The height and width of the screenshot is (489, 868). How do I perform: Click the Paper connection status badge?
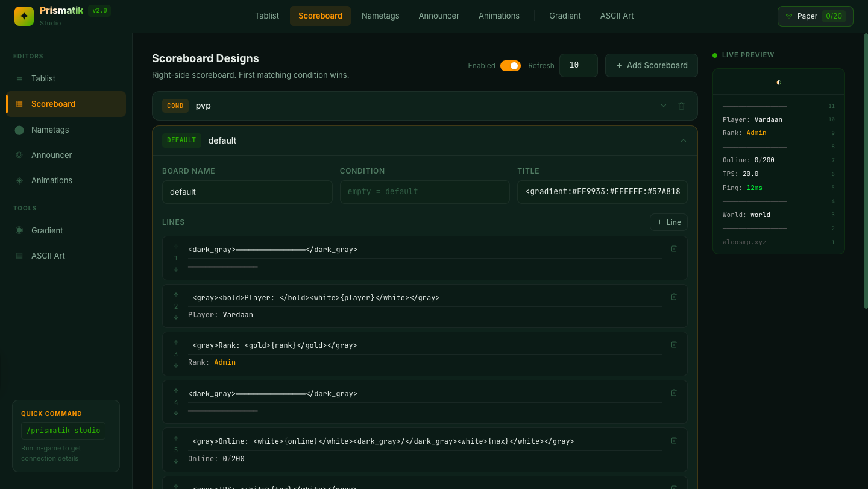tap(816, 16)
